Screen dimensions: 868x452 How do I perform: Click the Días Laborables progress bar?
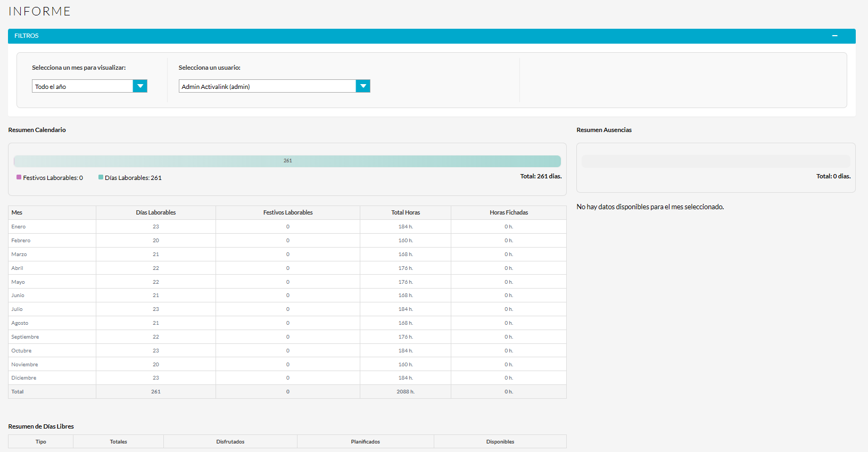[287, 161]
